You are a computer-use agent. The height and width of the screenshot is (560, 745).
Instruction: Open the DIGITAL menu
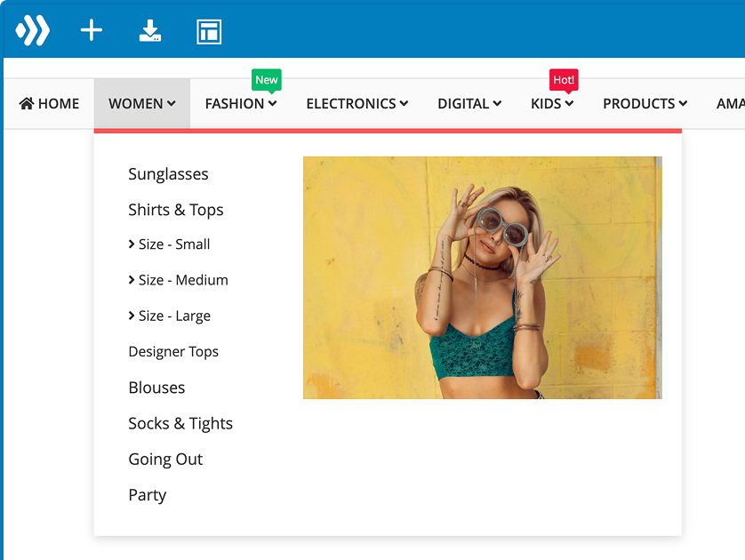click(469, 104)
